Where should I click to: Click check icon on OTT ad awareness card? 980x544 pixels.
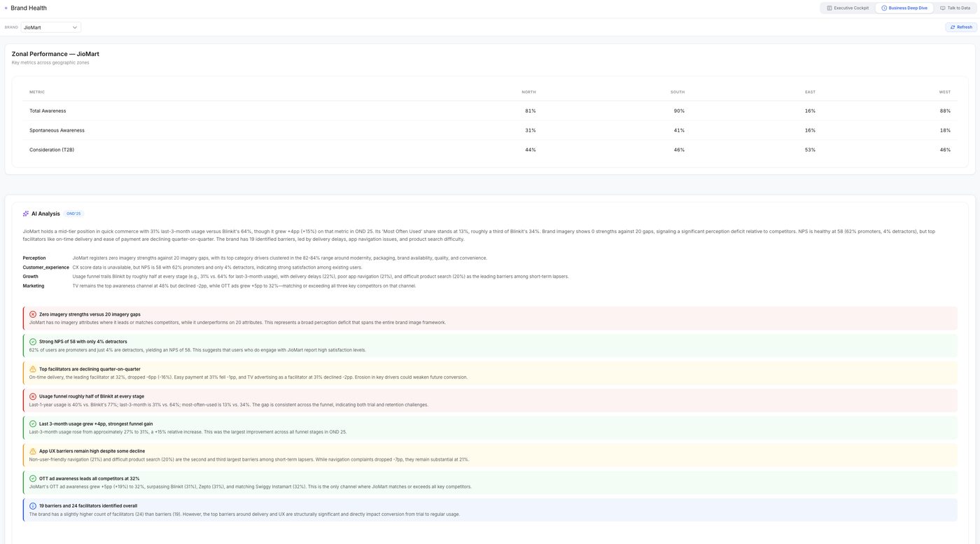pyautogui.click(x=33, y=478)
